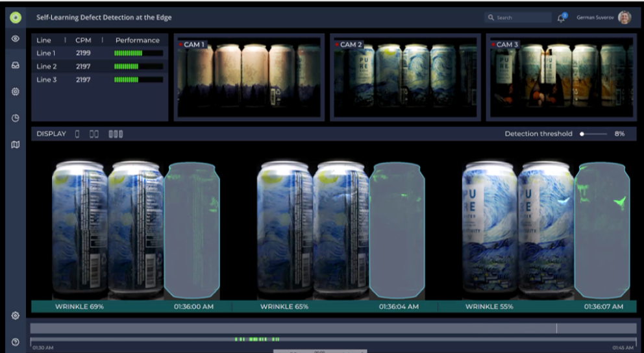This screenshot has height=353, width=644.
Task: Open the inbox icon in sidebar
Action: tap(16, 66)
